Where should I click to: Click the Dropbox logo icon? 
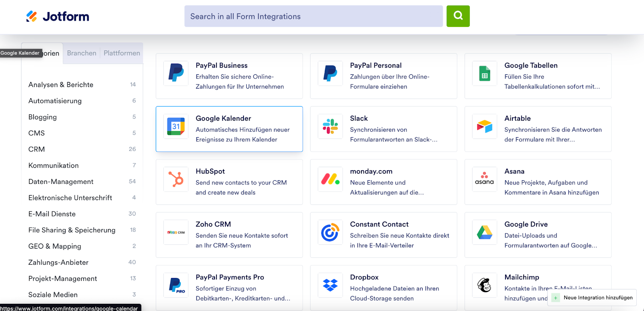330,285
